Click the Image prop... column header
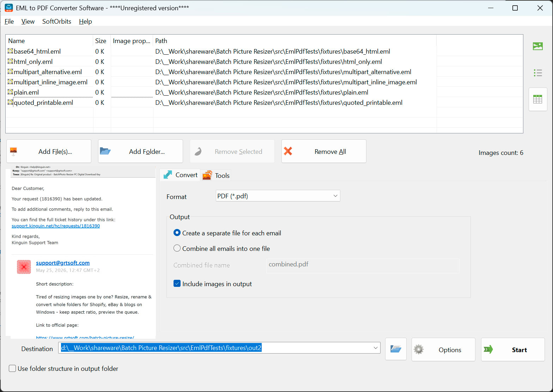Image resolution: width=553 pixels, height=392 pixels. tap(132, 41)
